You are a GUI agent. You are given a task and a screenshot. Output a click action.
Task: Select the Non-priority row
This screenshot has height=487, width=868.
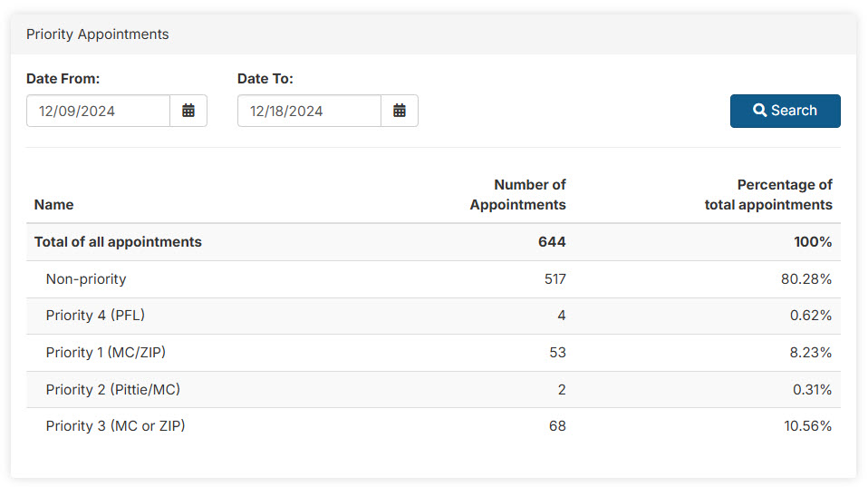point(86,279)
